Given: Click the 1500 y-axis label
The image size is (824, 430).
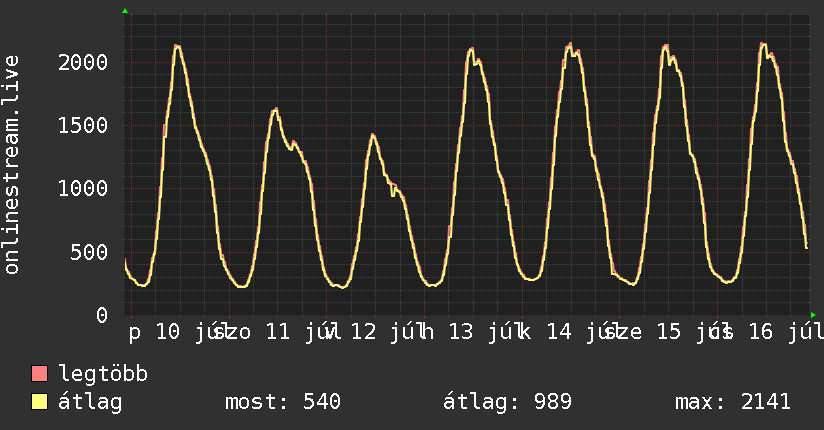Looking at the screenshot, I should click(x=83, y=126).
